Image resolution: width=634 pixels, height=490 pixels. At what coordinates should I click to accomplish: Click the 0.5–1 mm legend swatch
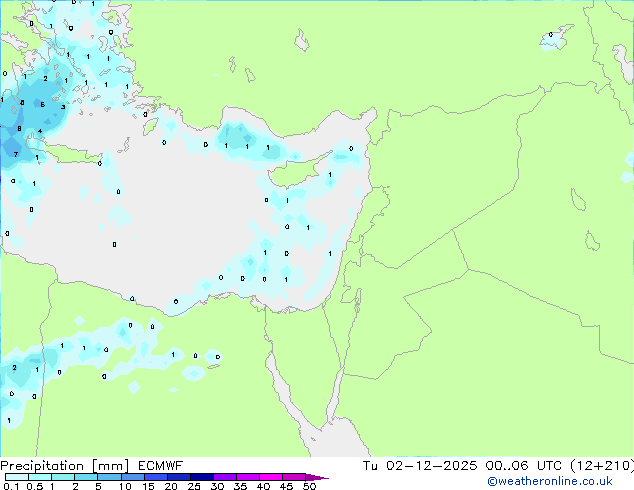coord(40,477)
